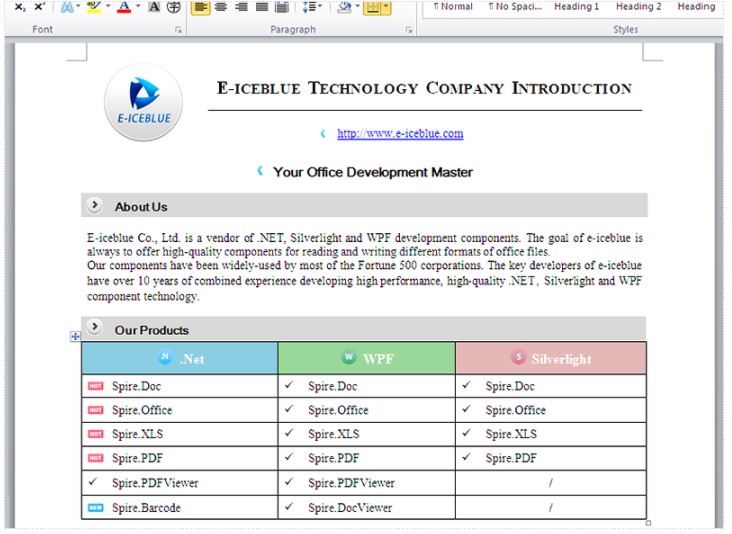This screenshot has width=732, height=534.
Task: Click 'Spire.Office' in the .Net column
Action: pos(142,410)
